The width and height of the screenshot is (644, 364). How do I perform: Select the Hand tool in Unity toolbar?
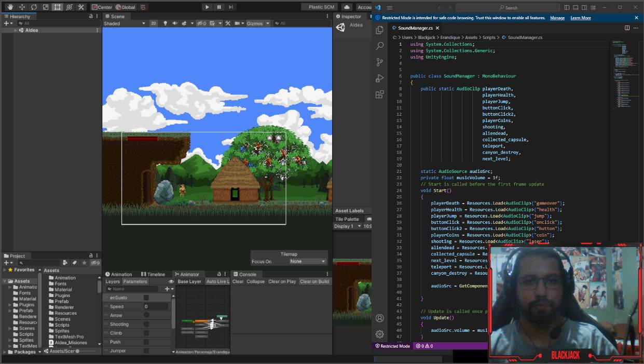pos(9,7)
